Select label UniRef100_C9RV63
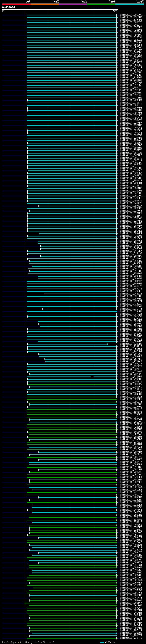 tap(131, 568)
